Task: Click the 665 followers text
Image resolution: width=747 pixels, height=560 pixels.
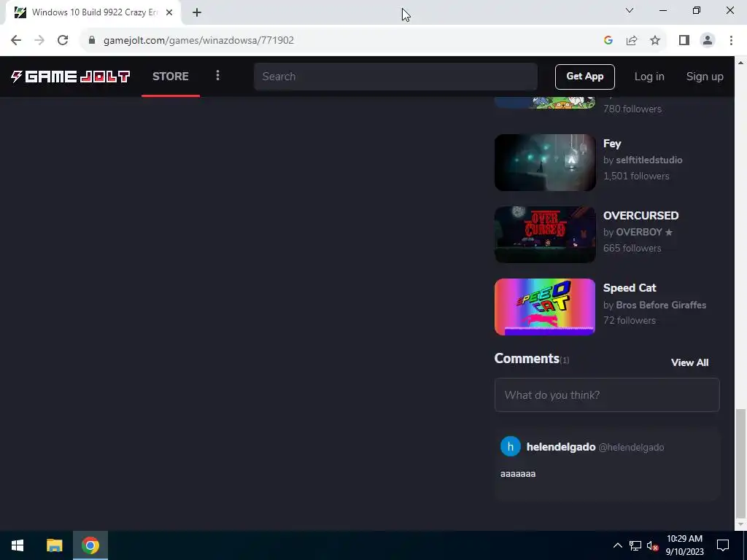Action: (x=632, y=249)
